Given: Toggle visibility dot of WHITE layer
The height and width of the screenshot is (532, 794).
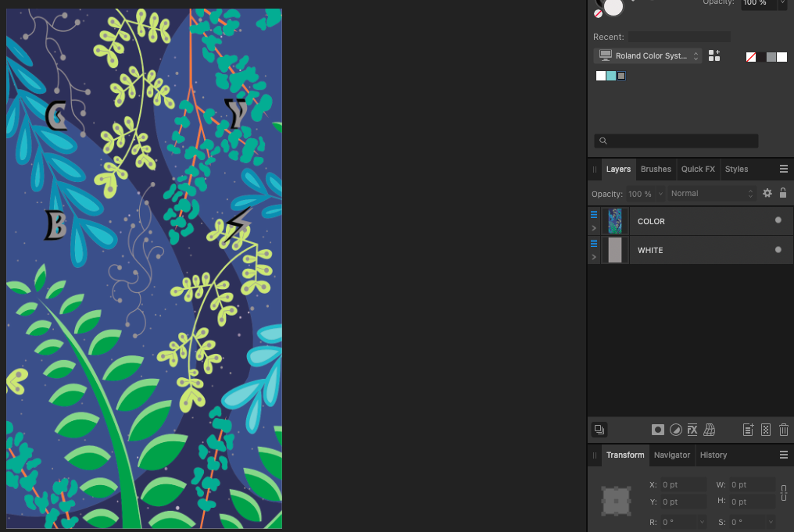Looking at the screenshot, I should [778, 249].
